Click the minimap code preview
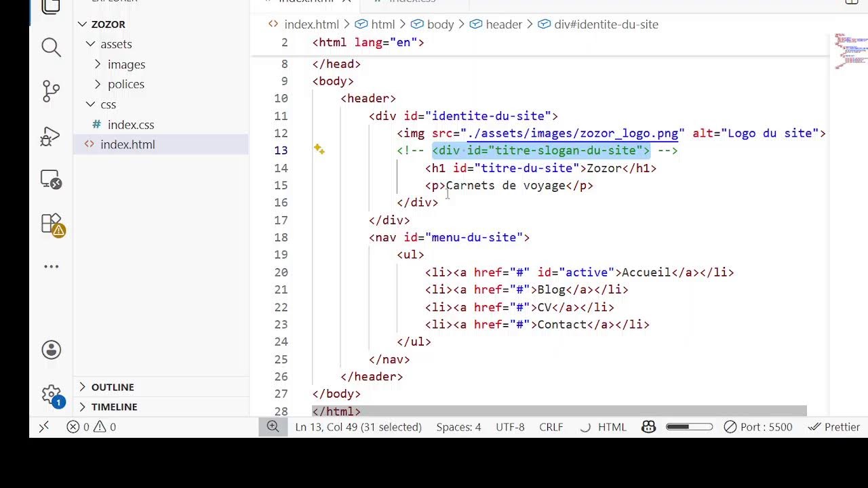This screenshot has width=868, height=488. [850, 52]
